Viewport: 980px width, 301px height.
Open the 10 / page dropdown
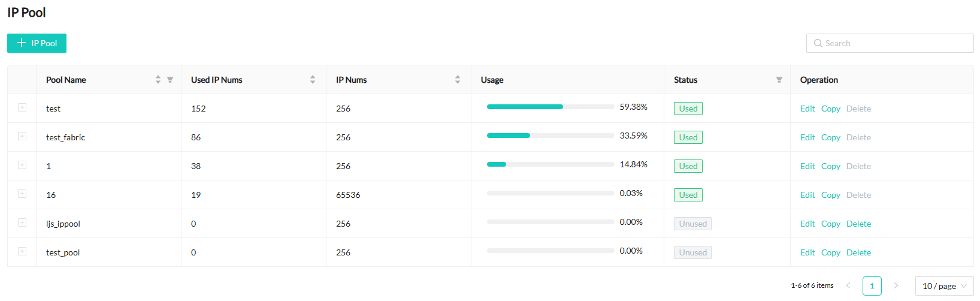pos(944,286)
